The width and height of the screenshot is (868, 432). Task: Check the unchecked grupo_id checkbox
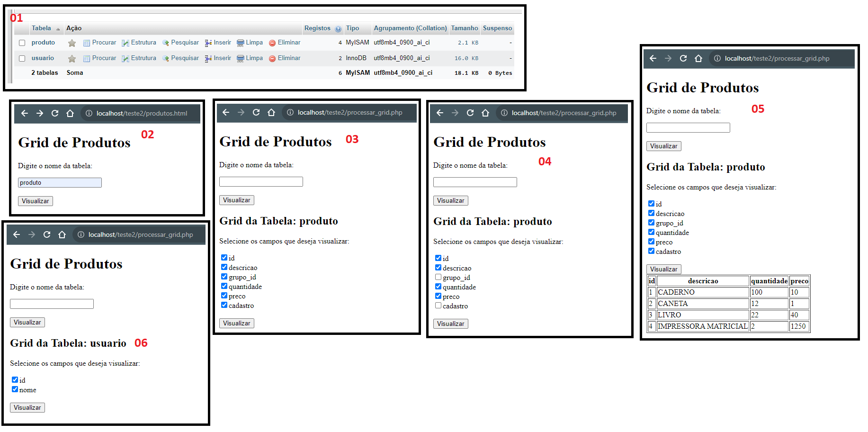[438, 277]
